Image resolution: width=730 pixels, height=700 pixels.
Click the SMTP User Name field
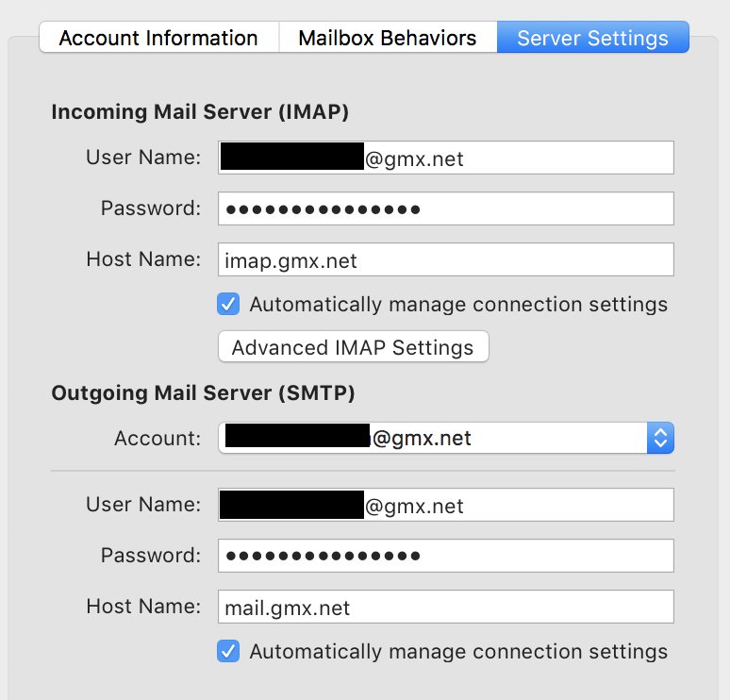point(445,505)
